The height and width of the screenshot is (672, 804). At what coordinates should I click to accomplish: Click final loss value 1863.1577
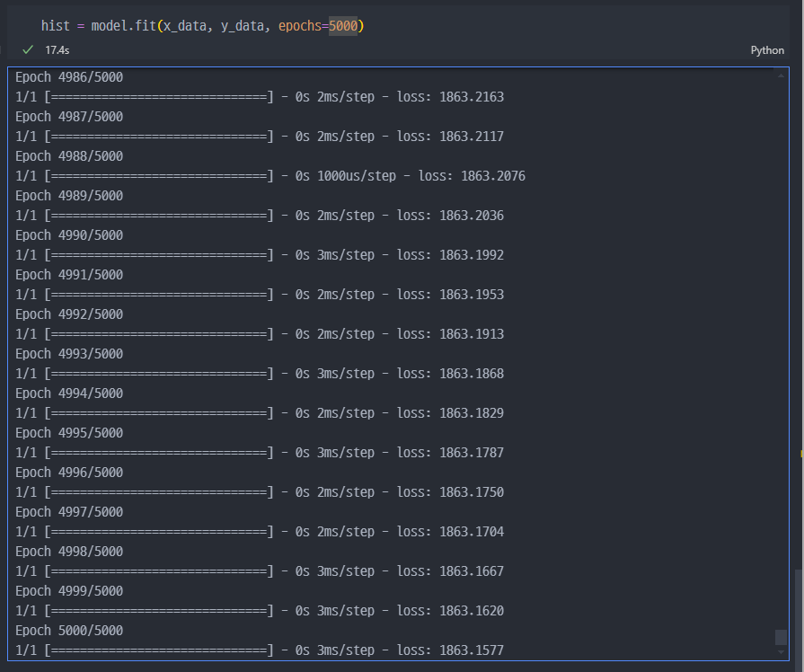(x=472, y=650)
